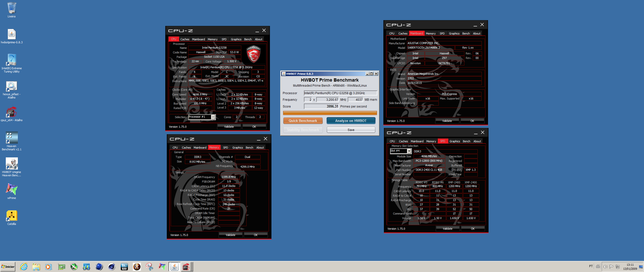Select CPU tab in CPU-Z Mainboard window
644x272 pixels.
tap(392, 33)
